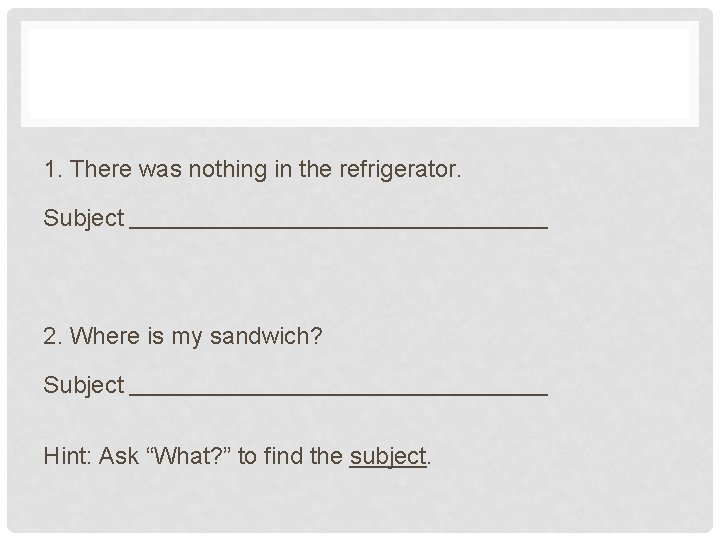720x540 pixels.
Task: Click the empty white title box
Action: click(x=360, y=74)
